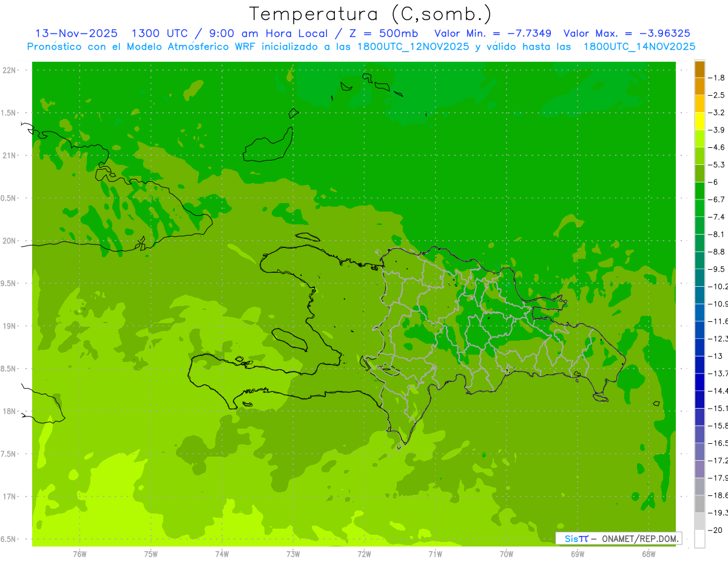The width and height of the screenshot is (728, 562).
Task: Pick the dark blue swatch between -13.7 and -14.4
Action: point(699,382)
